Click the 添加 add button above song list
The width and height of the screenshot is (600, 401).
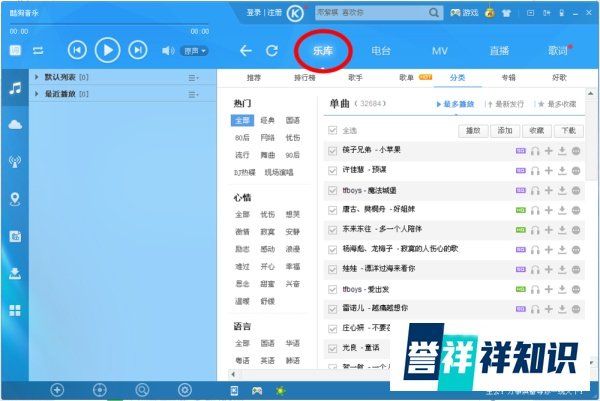click(505, 131)
